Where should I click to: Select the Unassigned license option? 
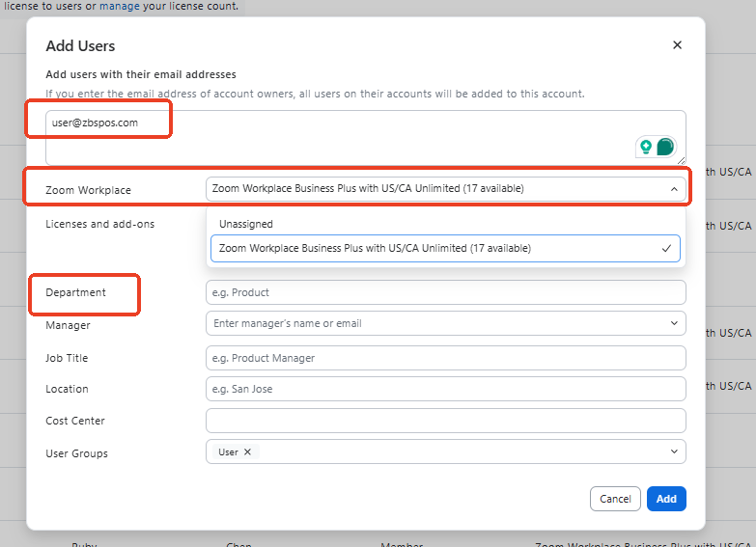click(445, 224)
